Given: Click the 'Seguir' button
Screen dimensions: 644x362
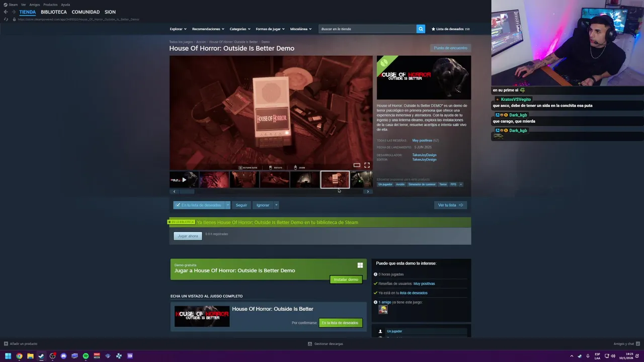Looking at the screenshot, I should 242,205.
